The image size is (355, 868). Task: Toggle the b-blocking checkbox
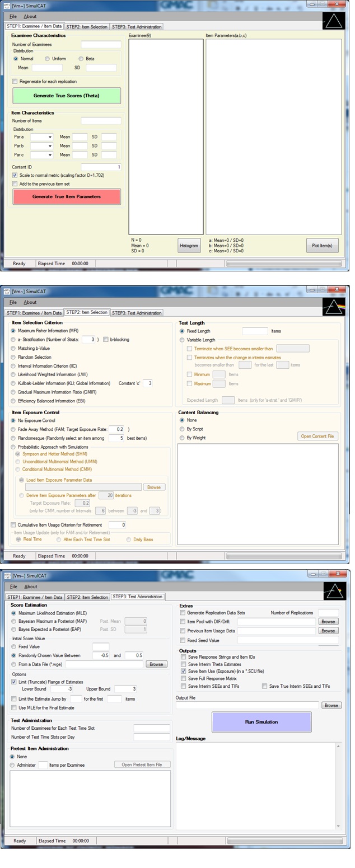[106, 340]
